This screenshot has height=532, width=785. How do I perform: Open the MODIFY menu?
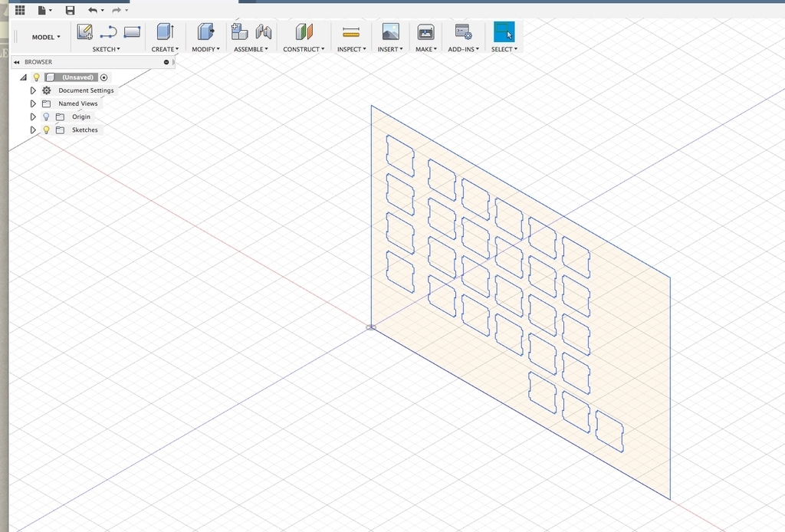pos(205,49)
